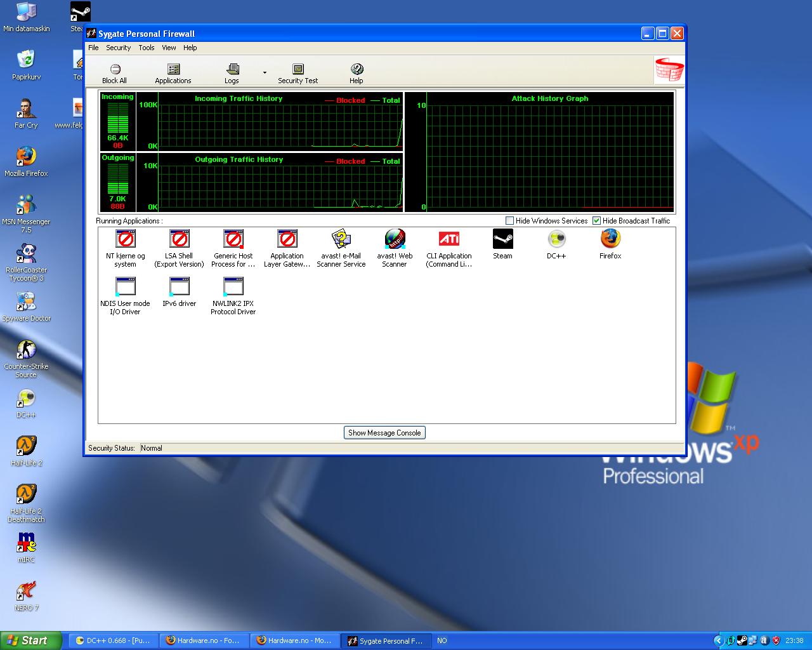
Task: Click the Outgoing traffic level meter
Action: [118, 178]
